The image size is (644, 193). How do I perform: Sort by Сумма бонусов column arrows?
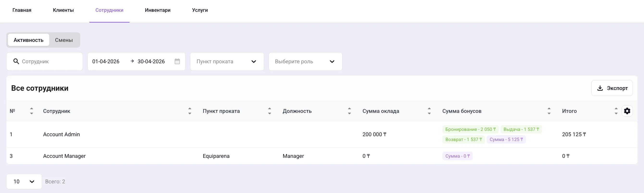[x=549, y=111]
